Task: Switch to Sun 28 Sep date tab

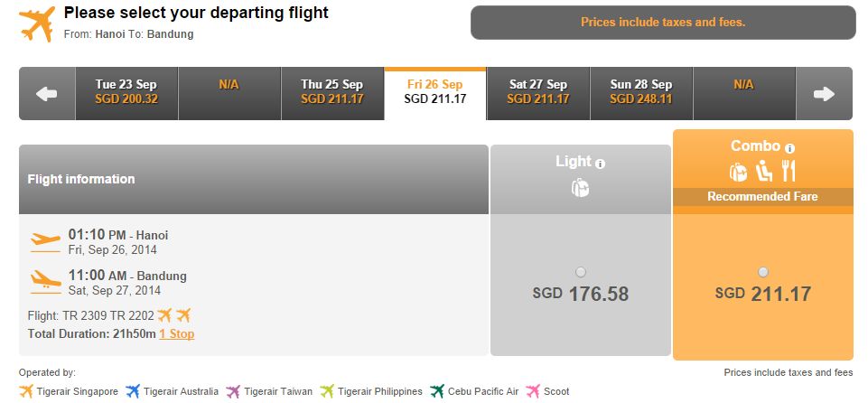Action: 641,93
